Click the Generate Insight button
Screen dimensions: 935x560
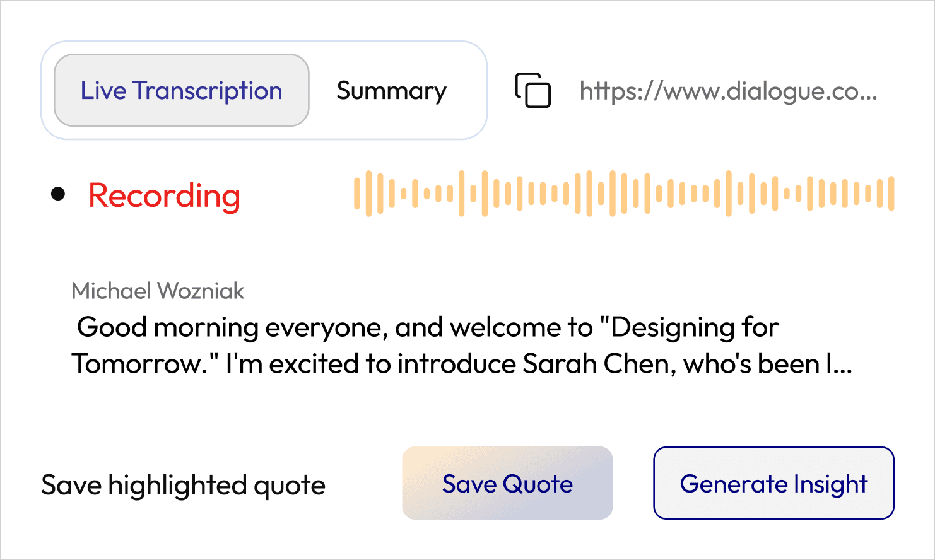(x=773, y=483)
